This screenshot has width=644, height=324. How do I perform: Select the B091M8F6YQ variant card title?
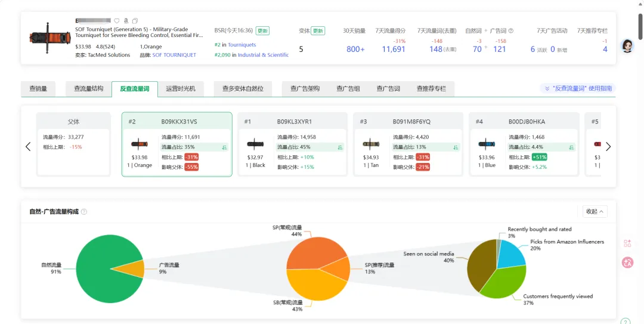tap(411, 122)
